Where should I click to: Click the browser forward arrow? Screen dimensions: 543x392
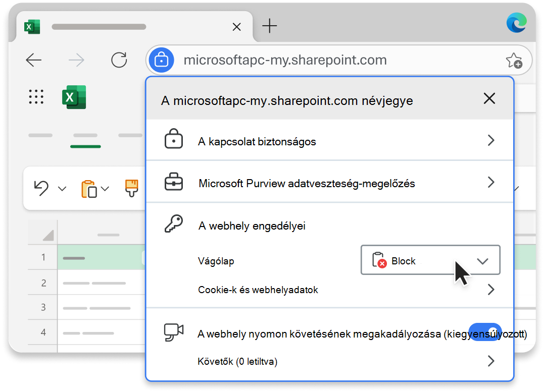[x=76, y=60]
